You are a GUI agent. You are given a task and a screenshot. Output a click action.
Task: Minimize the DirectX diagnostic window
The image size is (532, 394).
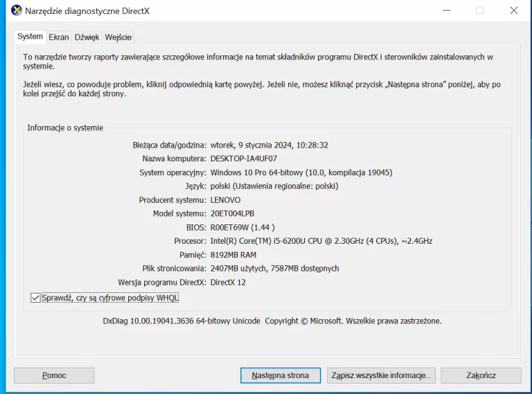point(445,10)
